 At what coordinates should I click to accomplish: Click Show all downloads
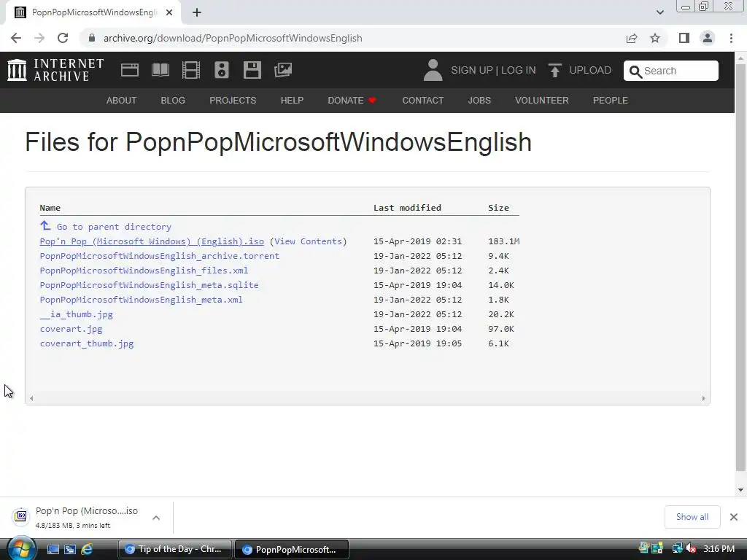pos(692,517)
